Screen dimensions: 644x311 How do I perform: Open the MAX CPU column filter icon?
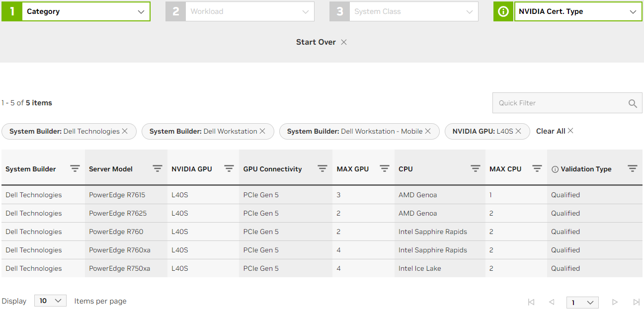537,168
